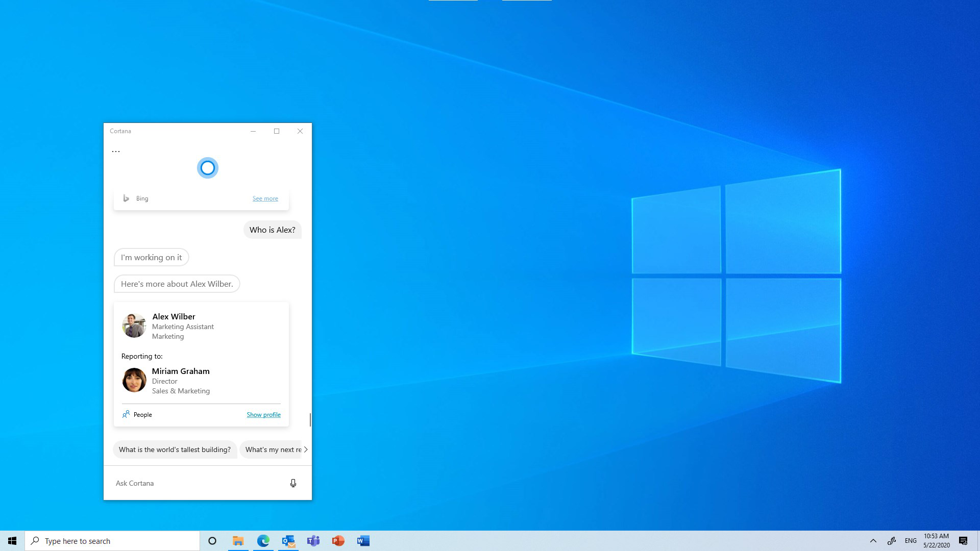Open Microsoft Edge from the taskbar
The width and height of the screenshot is (980, 551).
[263, 540]
